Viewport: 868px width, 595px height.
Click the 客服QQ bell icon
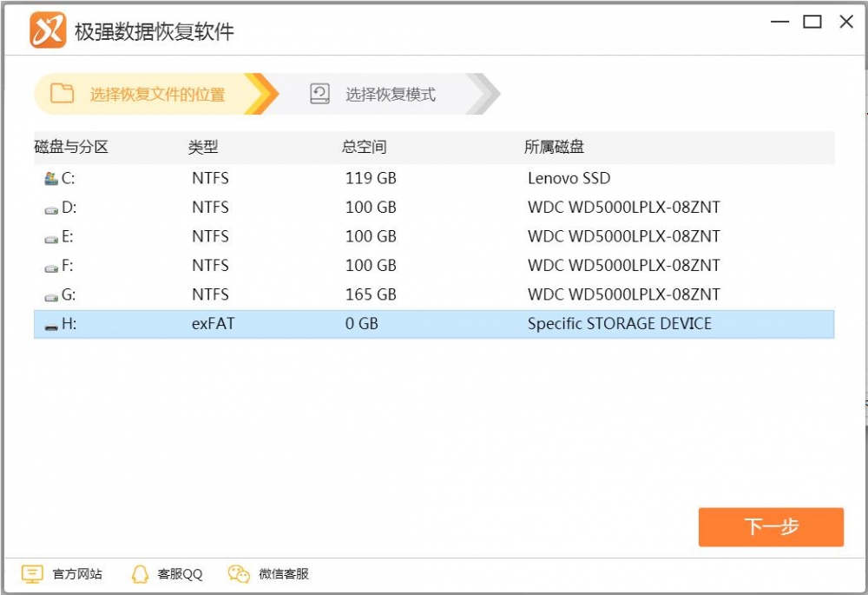tap(138, 573)
